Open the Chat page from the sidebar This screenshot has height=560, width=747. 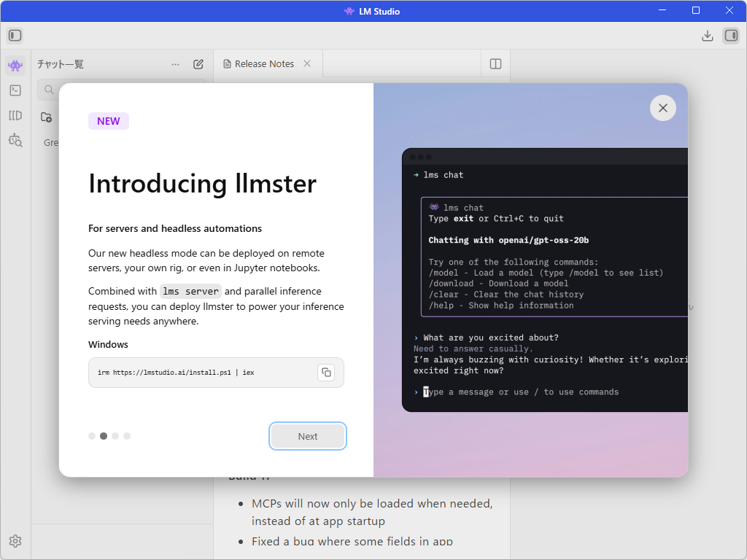[x=15, y=65]
